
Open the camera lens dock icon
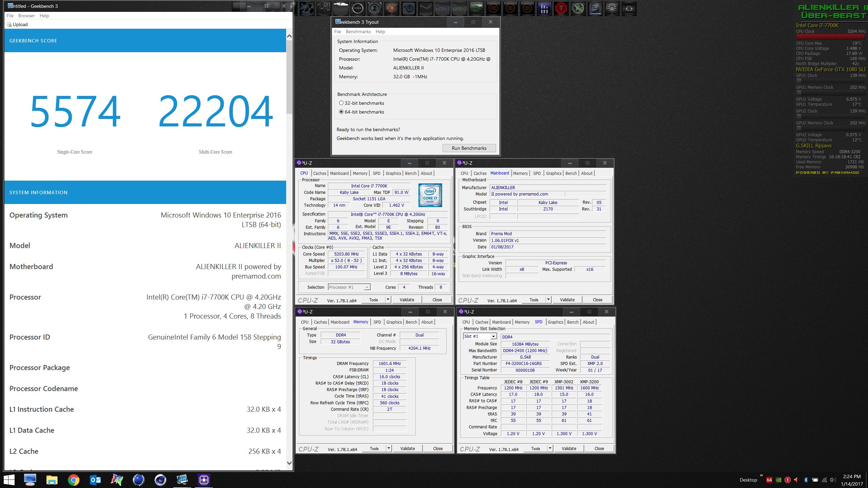[375, 8]
